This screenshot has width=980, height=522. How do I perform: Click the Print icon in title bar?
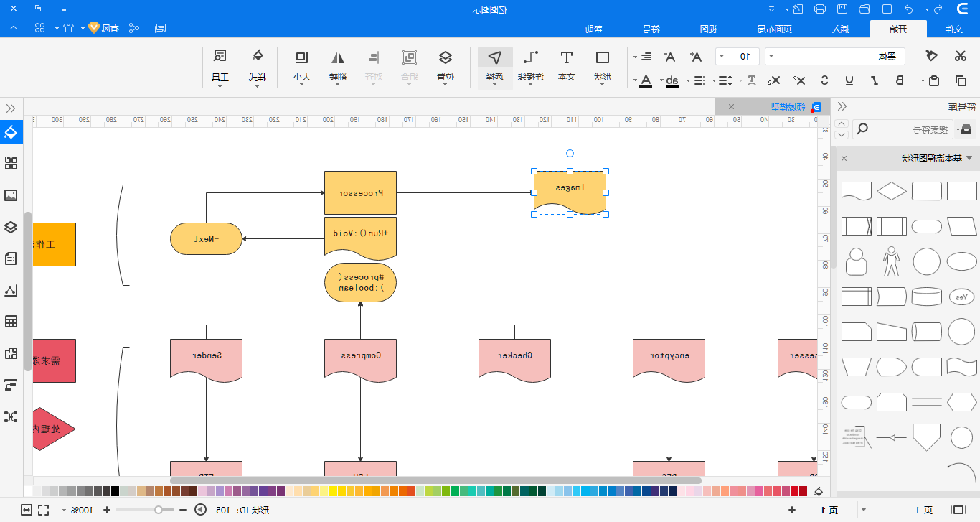pos(820,9)
